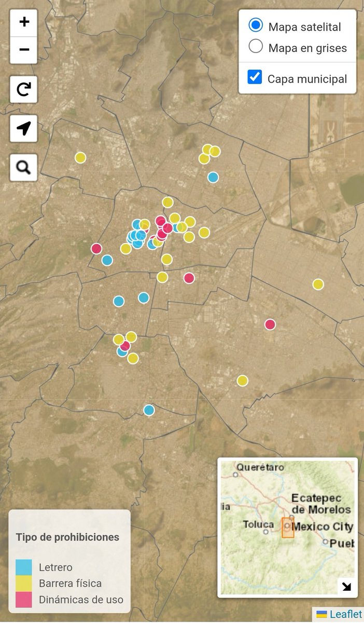Click the "Mapa en grises" label text
Screen dimensions: 364x623
click(307, 48)
